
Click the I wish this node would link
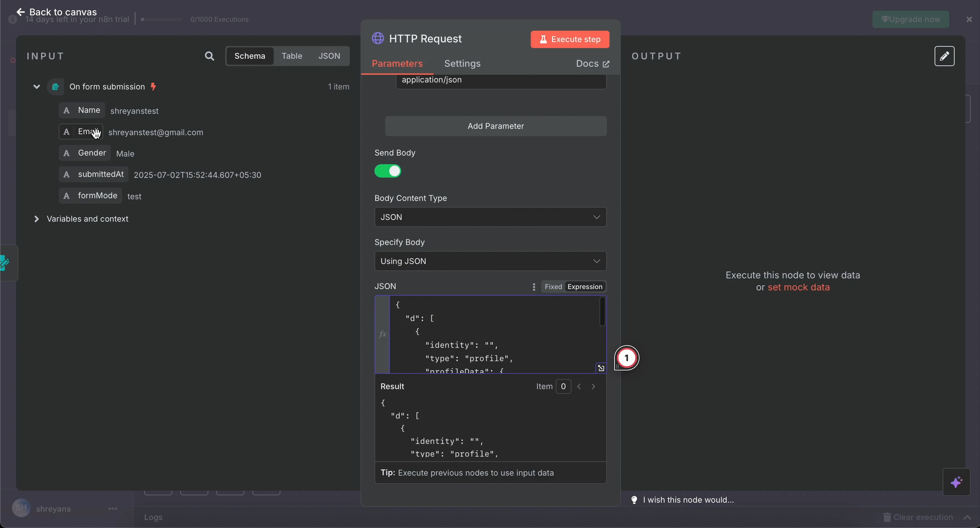[x=682, y=500]
